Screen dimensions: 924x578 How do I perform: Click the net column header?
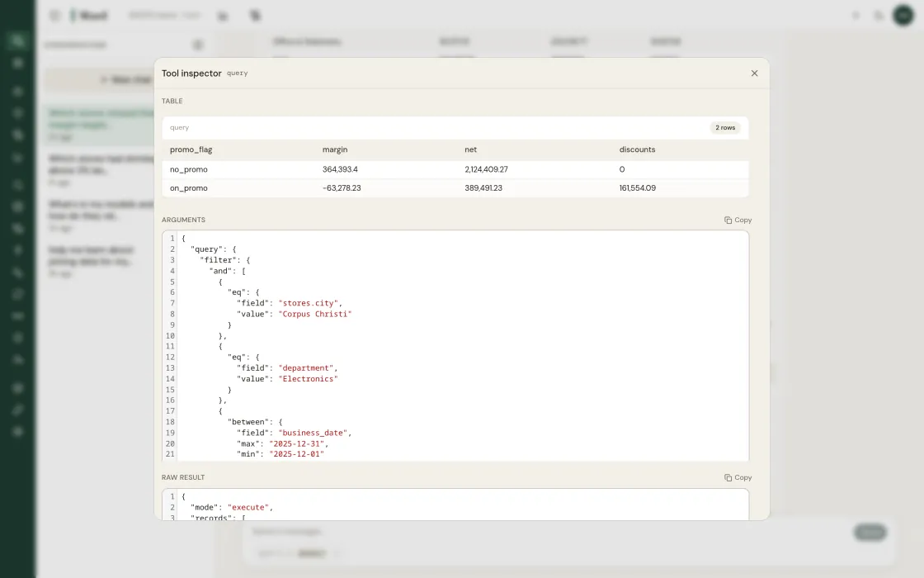[470, 149]
